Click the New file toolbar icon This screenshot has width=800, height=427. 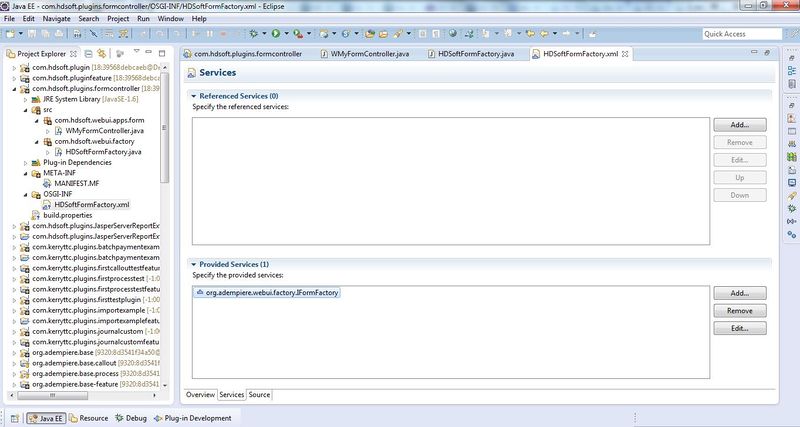[11, 34]
